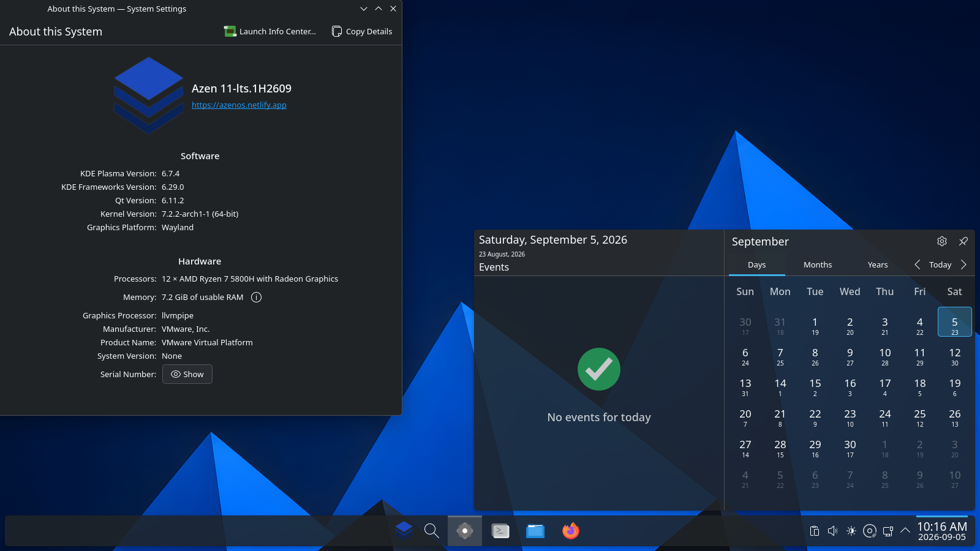The image size is (980, 551).
Task: Click the "VMware Virtual Platform" product name
Action: 207,342
